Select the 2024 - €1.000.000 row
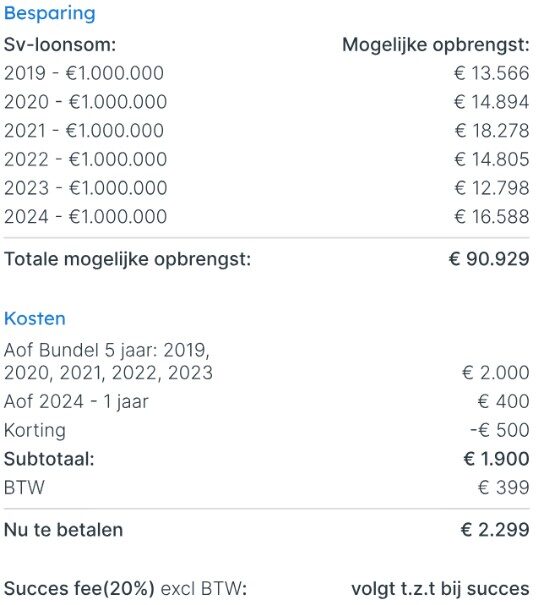The width and height of the screenshot is (547, 605). click(267, 216)
